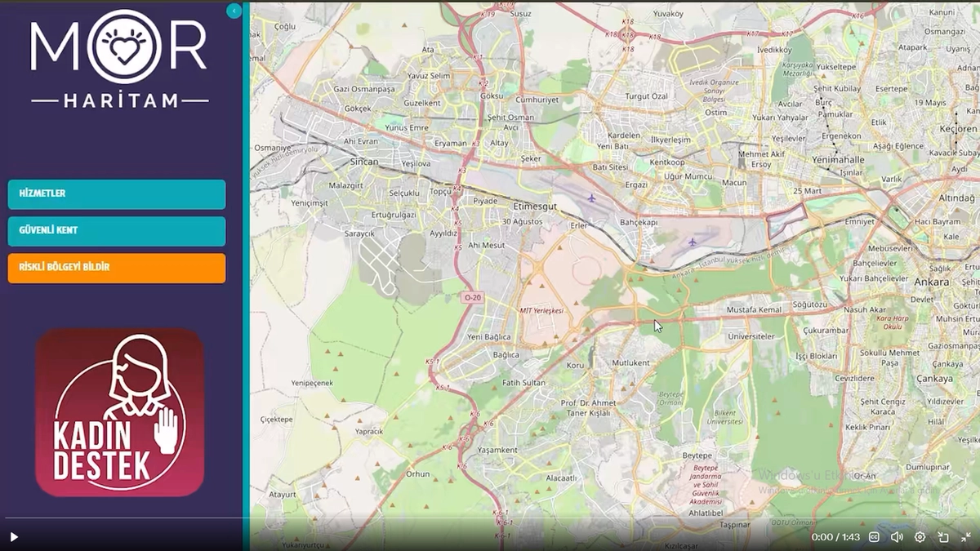
Task: Click the MİT Yerleşkesi area on map
Action: tap(541, 311)
